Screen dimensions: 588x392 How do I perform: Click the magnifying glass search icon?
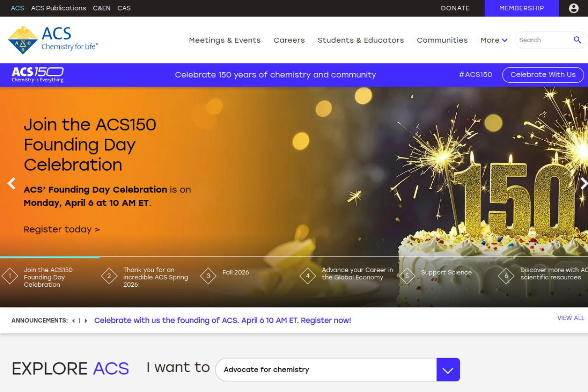click(577, 40)
